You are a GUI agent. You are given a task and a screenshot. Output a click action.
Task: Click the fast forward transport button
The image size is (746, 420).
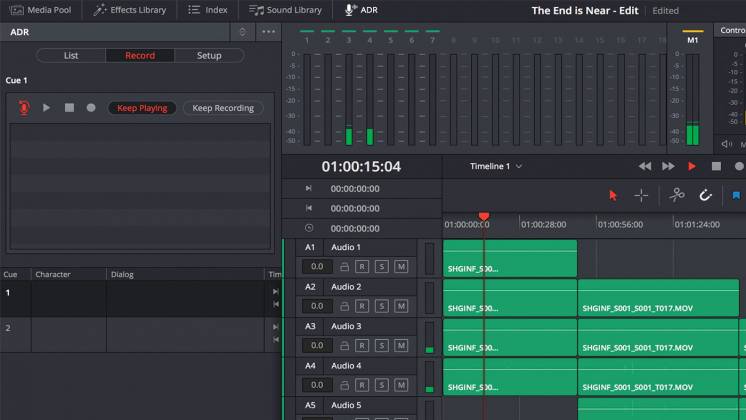[x=668, y=166]
